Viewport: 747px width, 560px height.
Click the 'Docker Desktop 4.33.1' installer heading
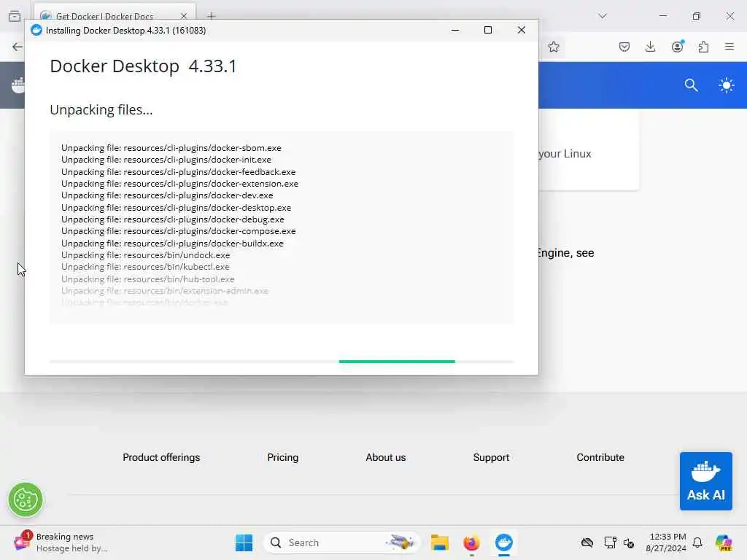[143, 66]
